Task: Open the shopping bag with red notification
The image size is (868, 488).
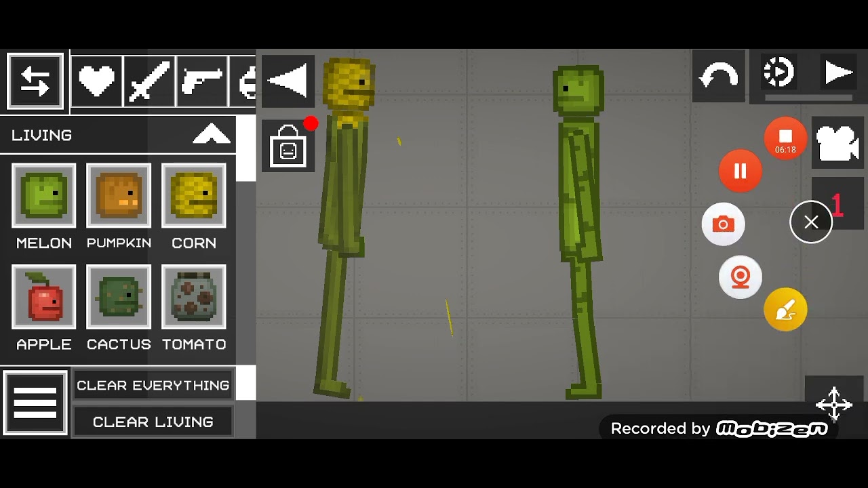Action: pos(288,145)
